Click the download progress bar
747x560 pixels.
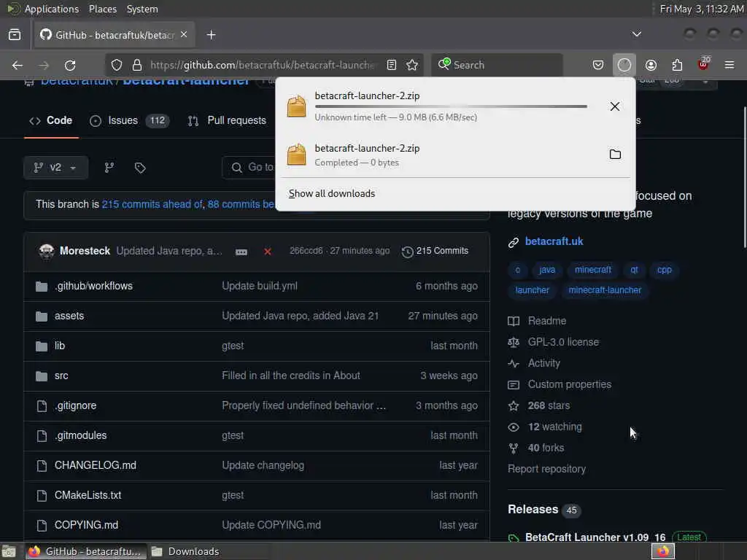tap(451, 106)
